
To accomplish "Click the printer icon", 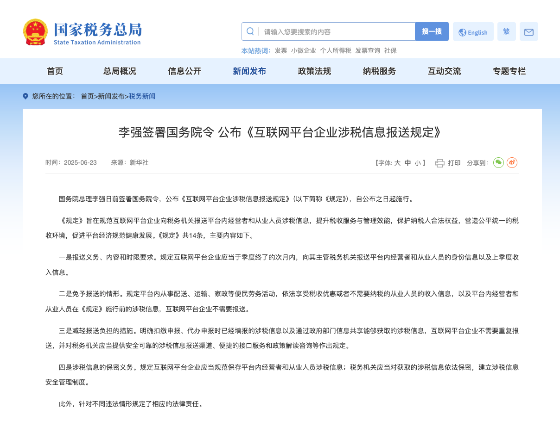I will click(439, 163).
